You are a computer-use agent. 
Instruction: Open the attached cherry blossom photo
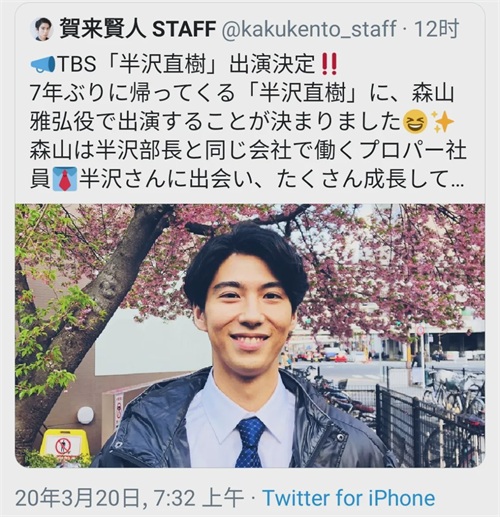[250, 335]
